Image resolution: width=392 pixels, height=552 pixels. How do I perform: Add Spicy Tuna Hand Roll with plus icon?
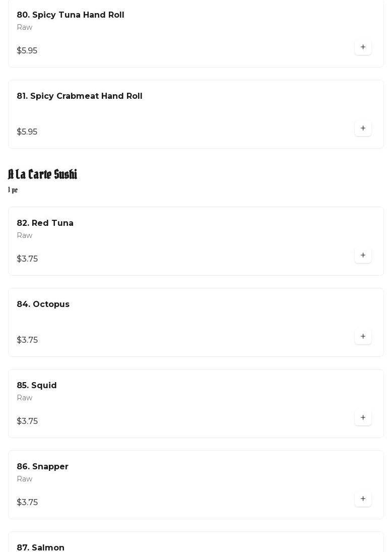[363, 47]
